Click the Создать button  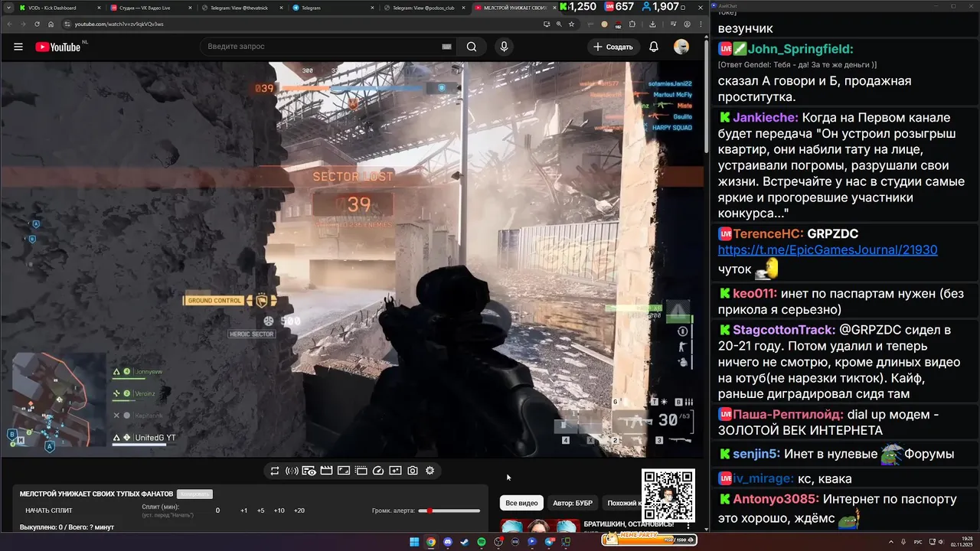pos(613,47)
